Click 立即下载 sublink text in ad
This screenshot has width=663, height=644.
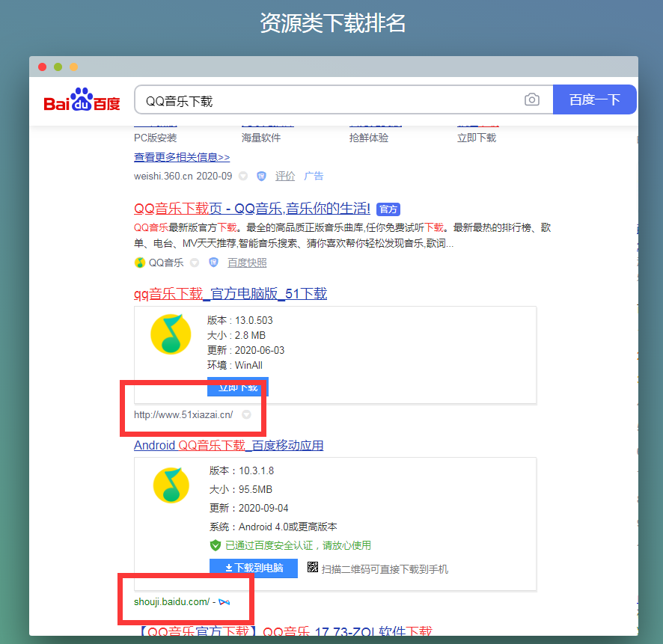(x=477, y=138)
